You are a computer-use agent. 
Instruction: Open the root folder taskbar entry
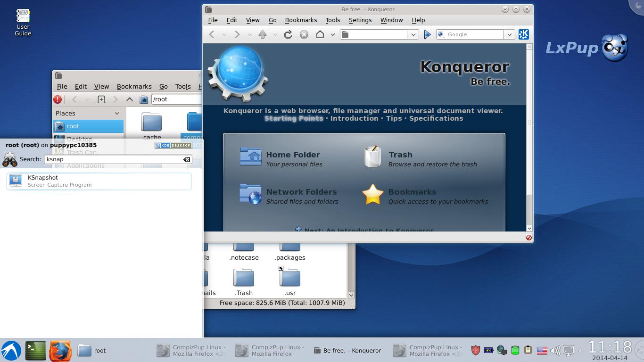click(x=92, y=351)
